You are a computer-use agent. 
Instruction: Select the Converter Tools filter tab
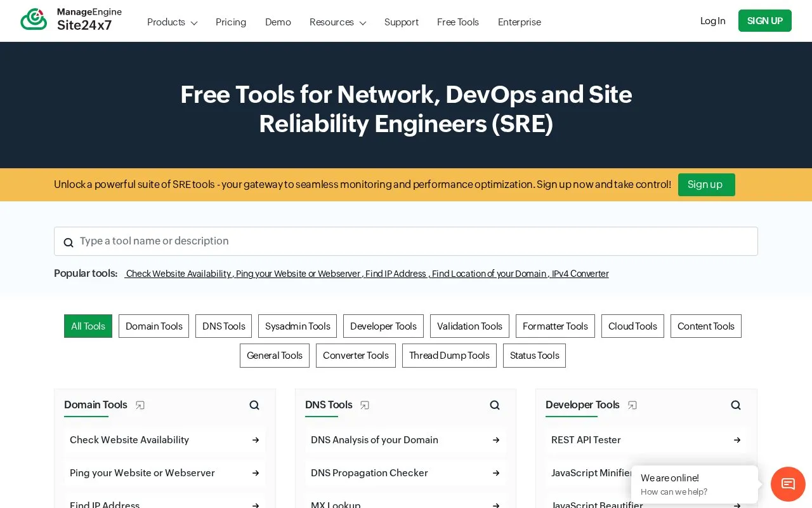356,356
